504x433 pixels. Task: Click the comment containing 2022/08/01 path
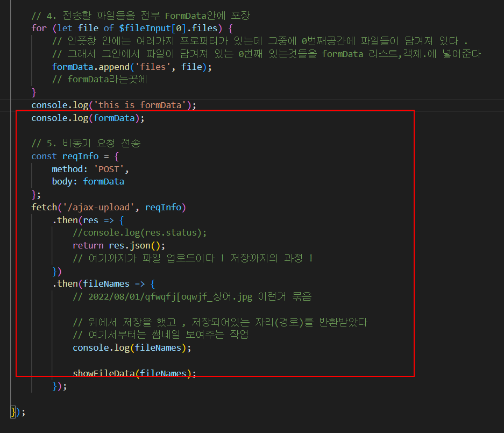[192, 296]
